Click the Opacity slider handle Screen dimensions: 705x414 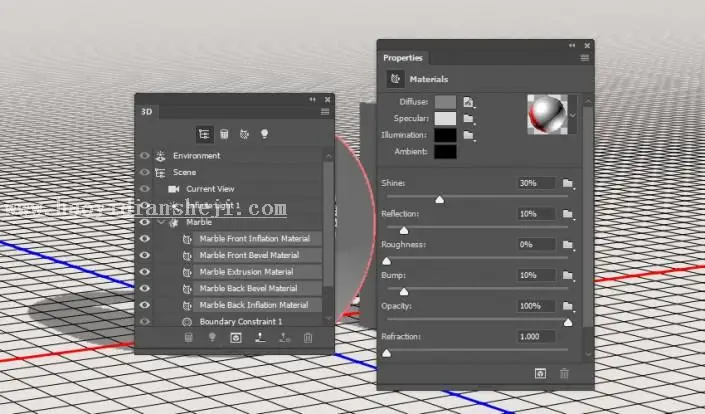click(x=568, y=322)
